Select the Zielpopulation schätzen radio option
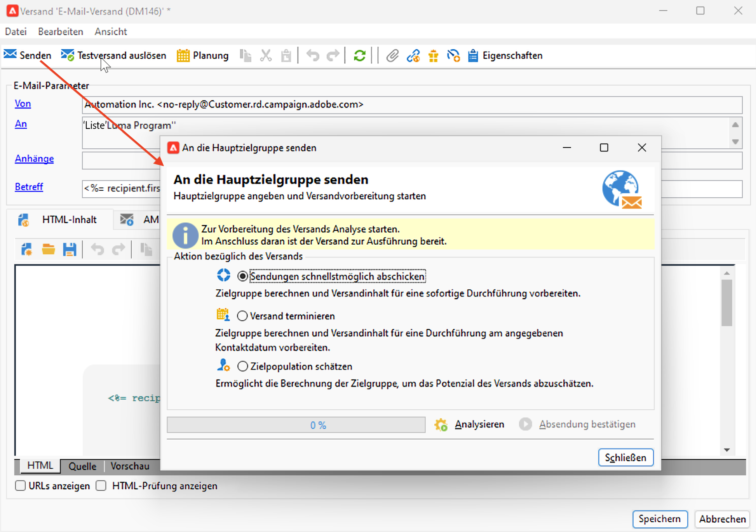This screenshot has height=532, width=756. [x=242, y=366]
